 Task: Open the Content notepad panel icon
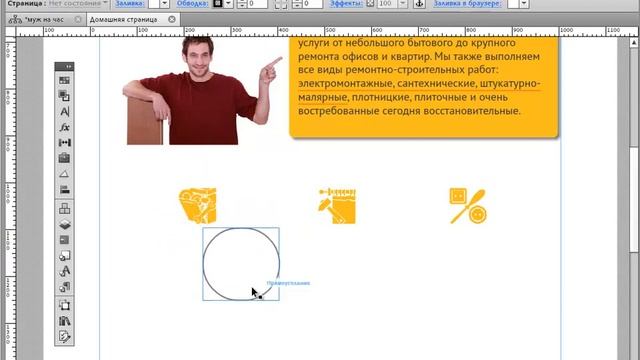[x=64, y=336]
